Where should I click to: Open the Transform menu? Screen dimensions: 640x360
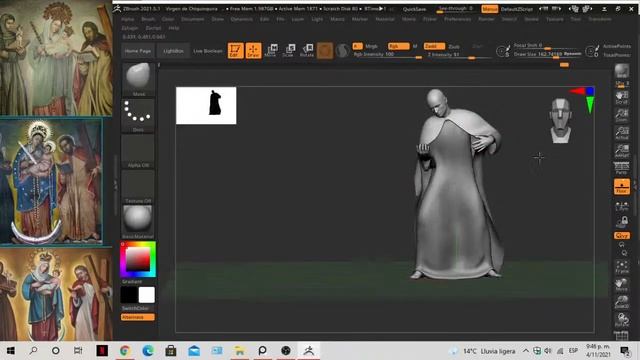600,19
